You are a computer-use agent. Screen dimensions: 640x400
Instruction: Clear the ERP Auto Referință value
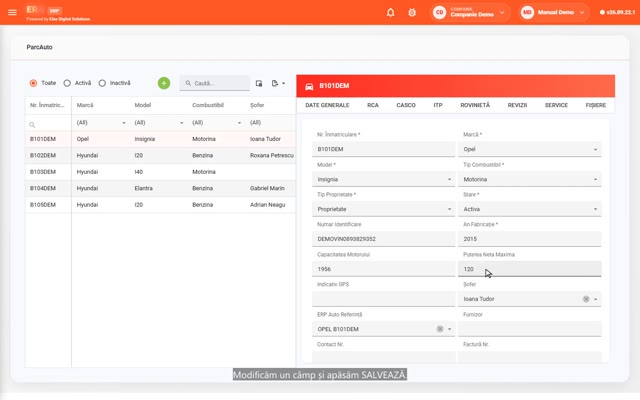440,329
